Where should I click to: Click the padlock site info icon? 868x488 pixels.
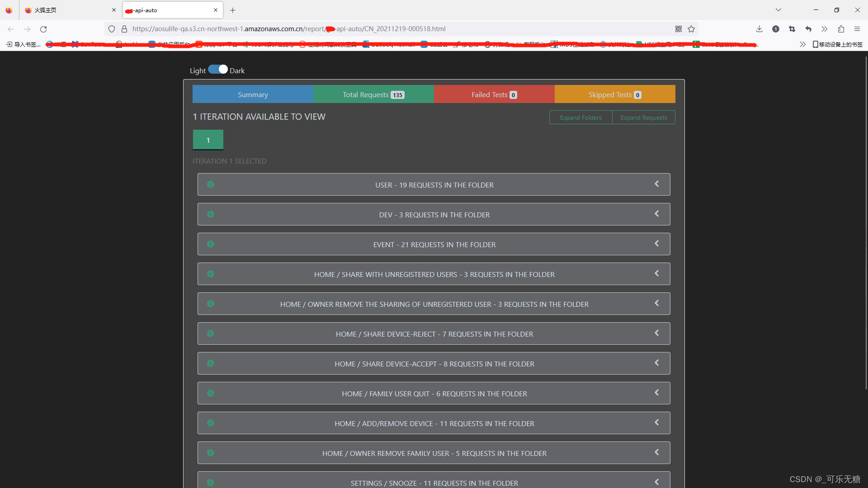click(x=124, y=29)
